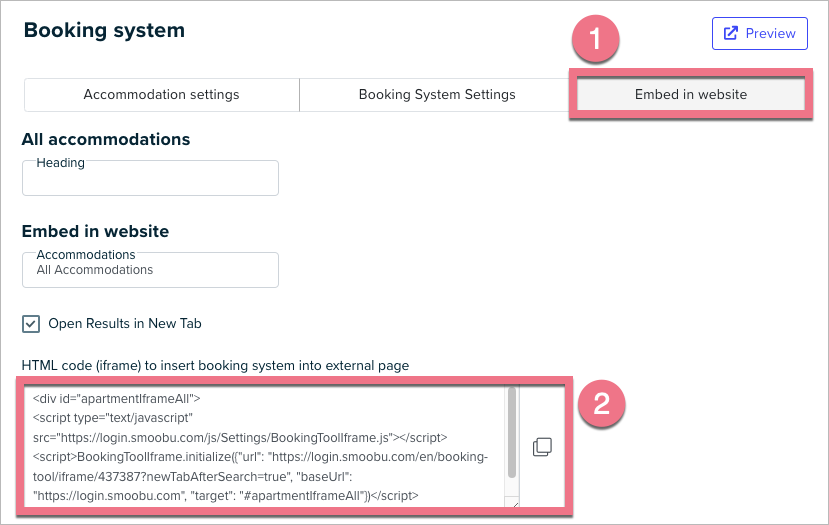829x525 pixels.
Task: Click the "All accommodations" section heading
Action: coord(105,139)
